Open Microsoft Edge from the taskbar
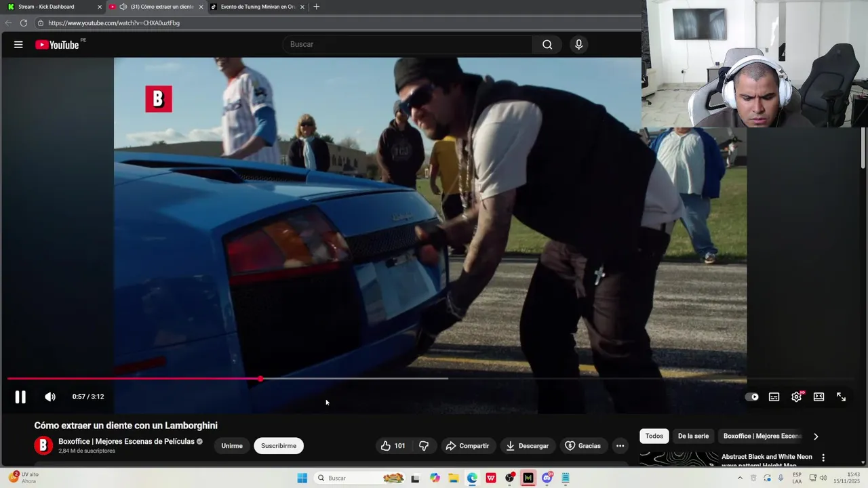The width and height of the screenshot is (868, 488). (x=472, y=479)
